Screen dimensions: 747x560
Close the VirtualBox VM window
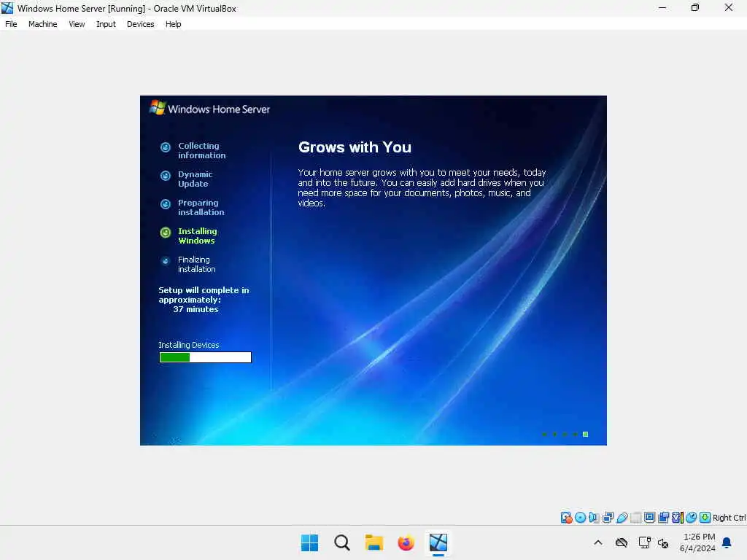[729, 7]
